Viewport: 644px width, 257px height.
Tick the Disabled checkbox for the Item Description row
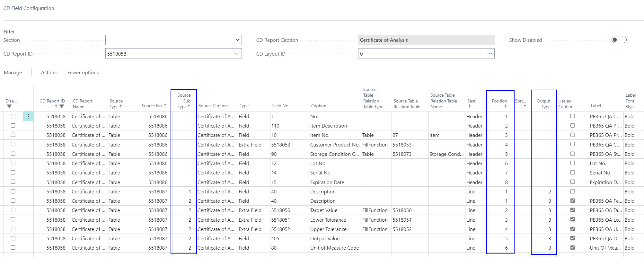tap(13, 126)
